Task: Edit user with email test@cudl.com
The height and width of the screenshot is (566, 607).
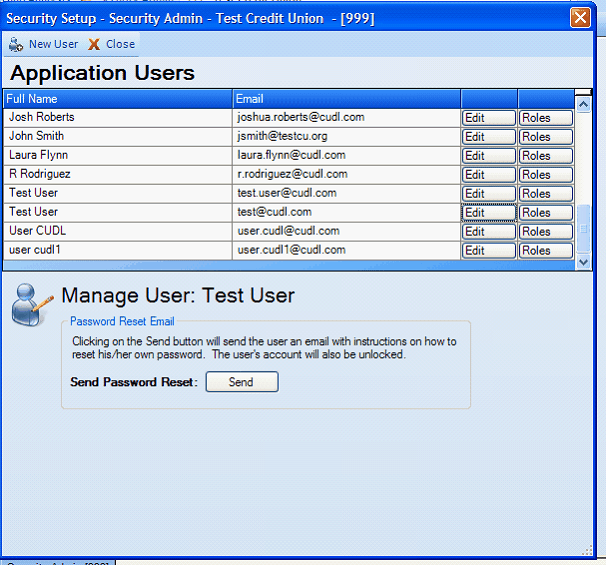Action: point(489,213)
